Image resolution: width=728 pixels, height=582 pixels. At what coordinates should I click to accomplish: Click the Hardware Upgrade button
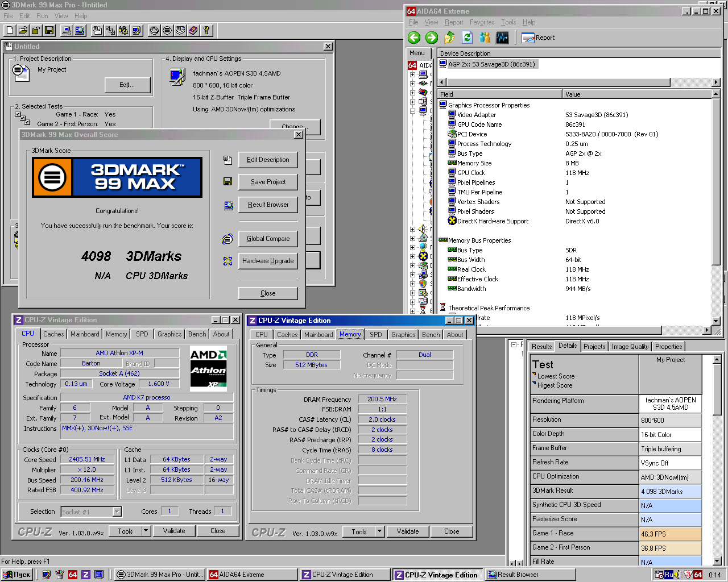click(268, 261)
